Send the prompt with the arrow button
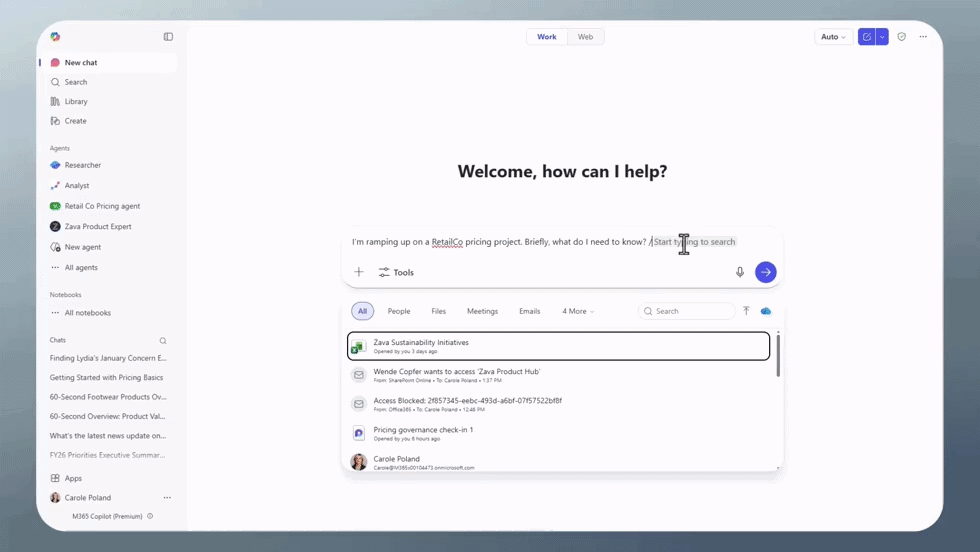Screen dimensions: 980x552 tap(766, 272)
